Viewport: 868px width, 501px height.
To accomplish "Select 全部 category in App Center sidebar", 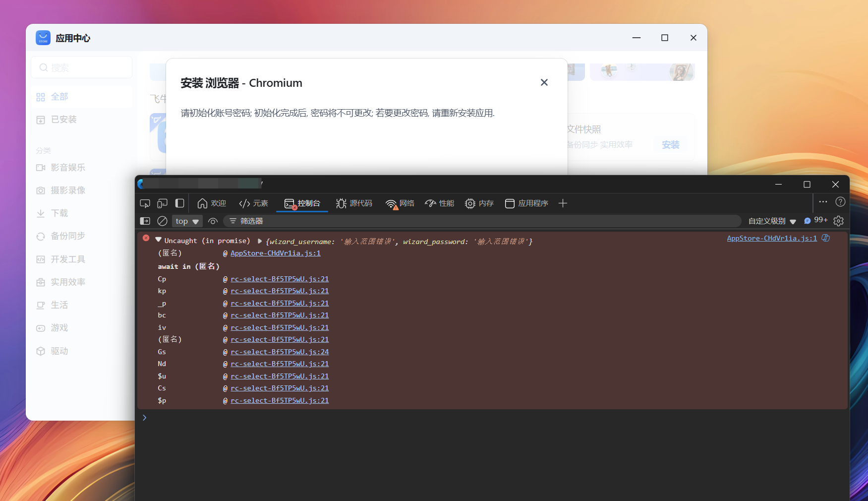I will (82, 97).
